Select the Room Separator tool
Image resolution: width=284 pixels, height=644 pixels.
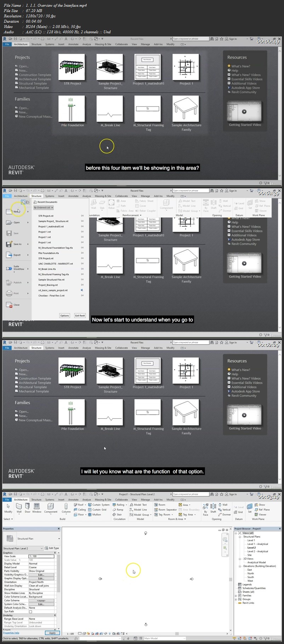[x=165, y=510]
